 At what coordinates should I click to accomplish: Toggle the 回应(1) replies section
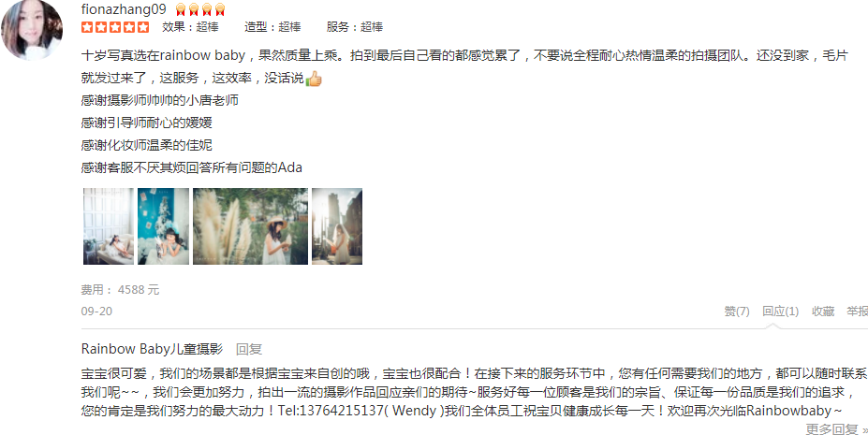[x=781, y=312]
